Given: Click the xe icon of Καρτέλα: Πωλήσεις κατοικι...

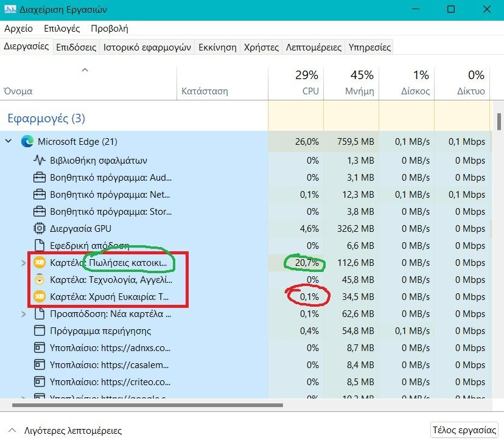Looking at the screenshot, I should tap(39, 262).
